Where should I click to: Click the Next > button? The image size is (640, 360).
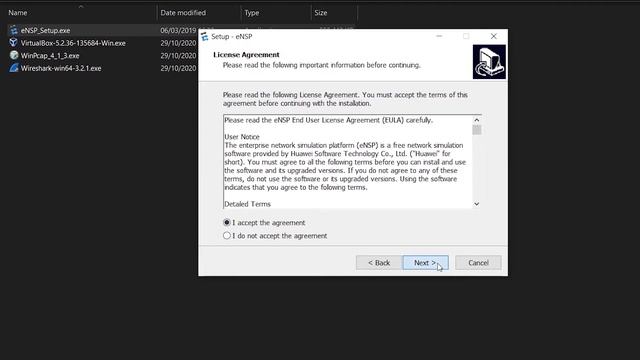click(425, 263)
